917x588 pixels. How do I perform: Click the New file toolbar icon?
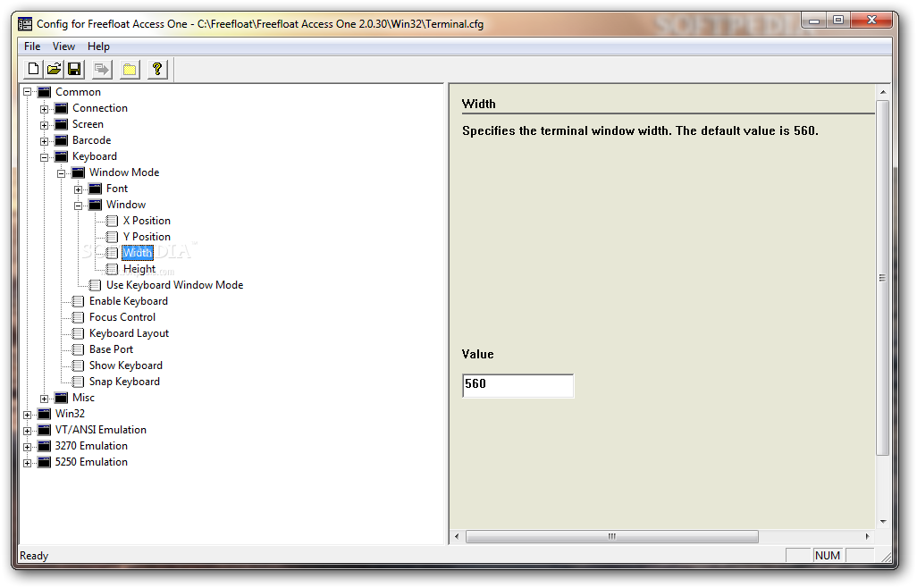[x=33, y=70]
